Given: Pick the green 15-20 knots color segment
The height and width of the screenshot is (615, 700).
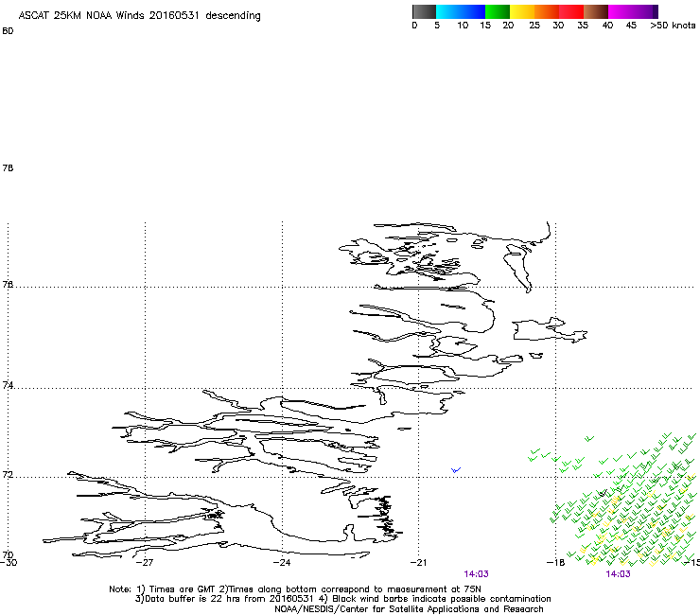Looking at the screenshot, I should pos(498,11).
